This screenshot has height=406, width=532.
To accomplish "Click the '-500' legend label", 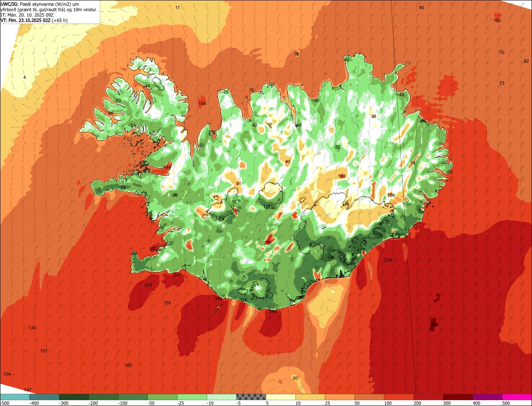I will 5,403.
